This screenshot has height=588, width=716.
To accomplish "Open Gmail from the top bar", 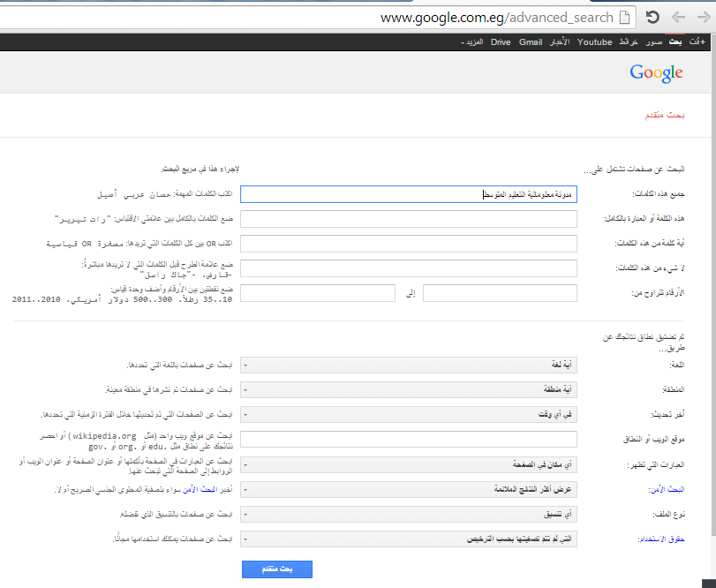I will (x=531, y=42).
